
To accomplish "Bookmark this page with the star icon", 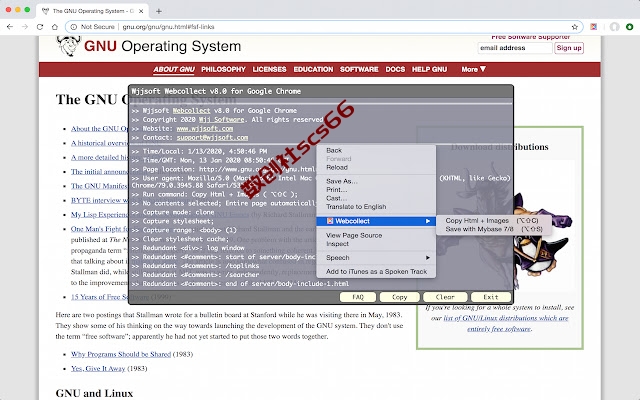I will click(x=575, y=27).
